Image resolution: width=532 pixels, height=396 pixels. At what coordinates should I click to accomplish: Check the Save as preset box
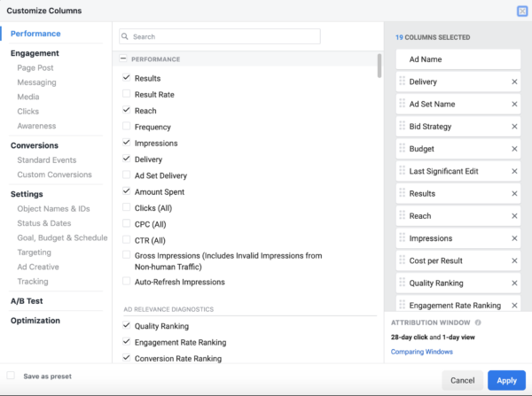pos(11,376)
